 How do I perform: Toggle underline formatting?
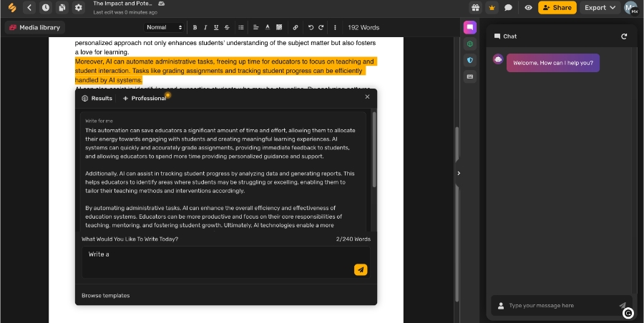coord(216,27)
